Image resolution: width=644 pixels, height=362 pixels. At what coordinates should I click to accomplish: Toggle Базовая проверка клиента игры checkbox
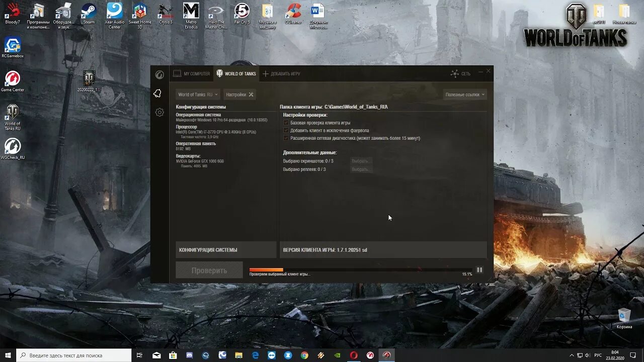pyautogui.click(x=286, y=123)
